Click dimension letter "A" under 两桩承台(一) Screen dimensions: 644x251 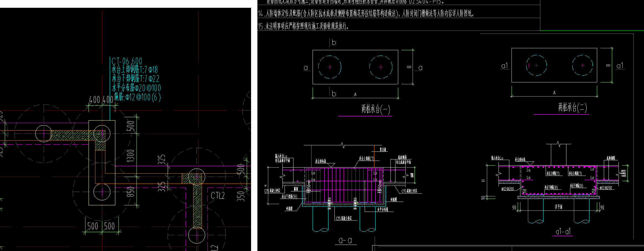point(355,95)
